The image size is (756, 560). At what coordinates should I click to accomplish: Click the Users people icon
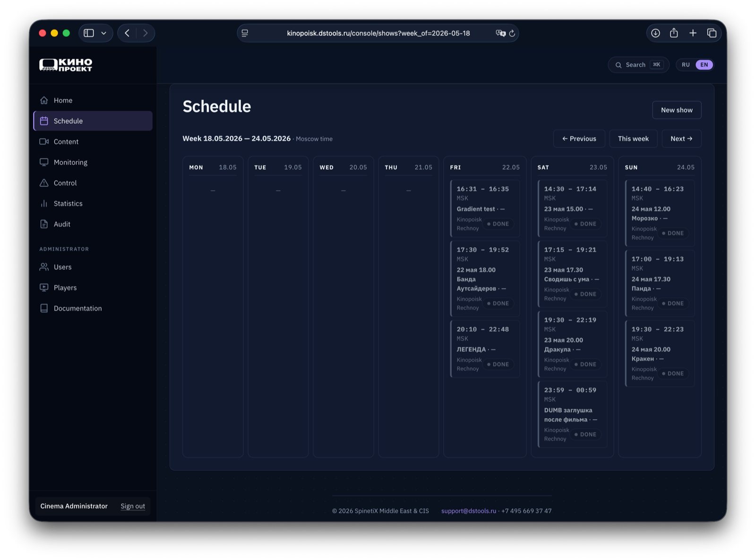click(44, 267)
